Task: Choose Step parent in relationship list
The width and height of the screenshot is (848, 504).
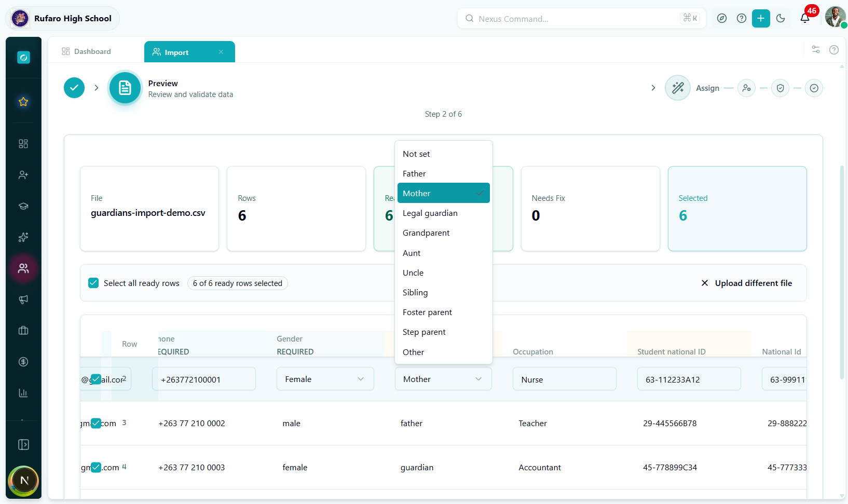Action: point(444,332)
